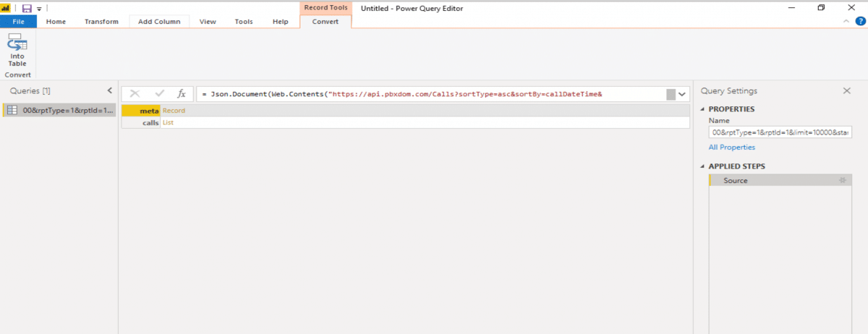Expand the formula bar dropdown arrow
Viewport: 868px width, 334px height.
coord(682,94)
